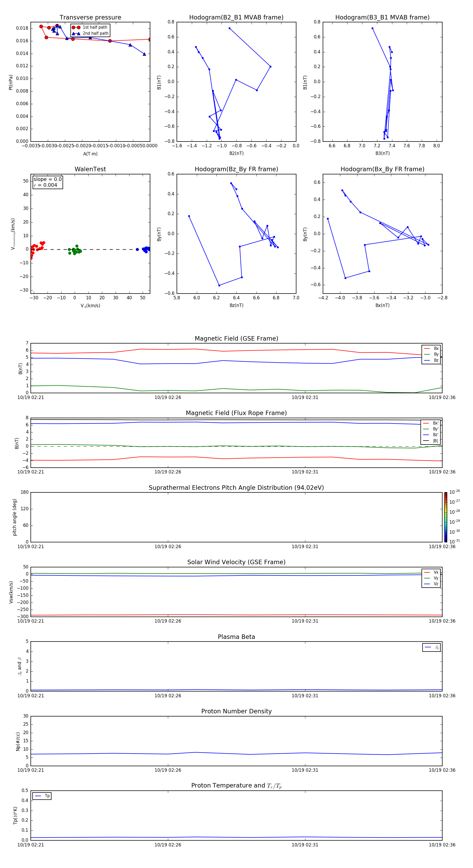Click the "pitch angle (deg)" y-axis label
473x868 pixels.
point(14,517)
